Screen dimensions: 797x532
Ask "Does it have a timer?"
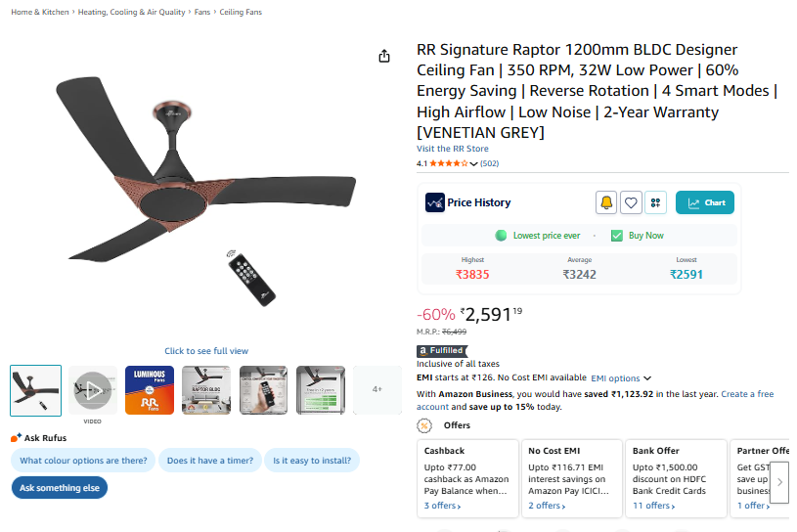210,461
